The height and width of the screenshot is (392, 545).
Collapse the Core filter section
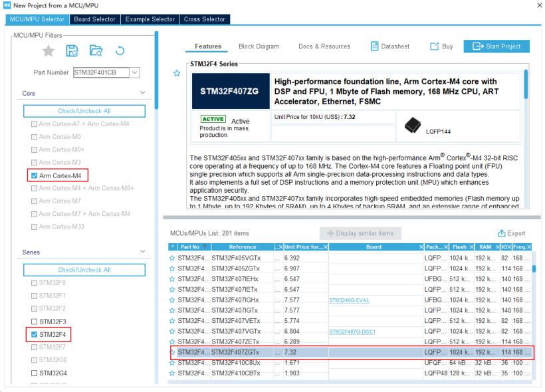pyautogui.click(x=142, y=92)
